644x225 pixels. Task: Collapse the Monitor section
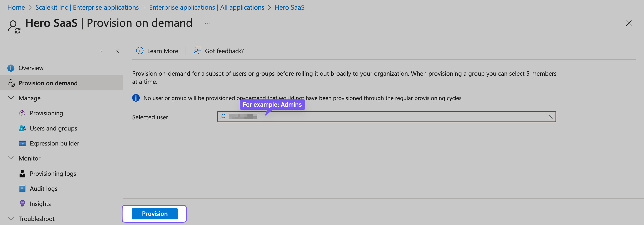point(11,158)
